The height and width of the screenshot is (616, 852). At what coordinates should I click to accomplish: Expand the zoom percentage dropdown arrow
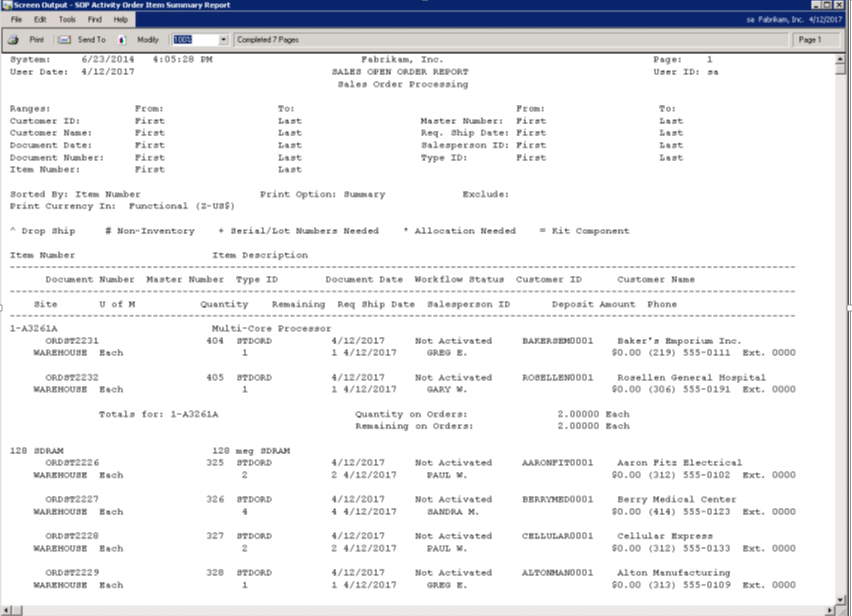click(x=223, y=40)
